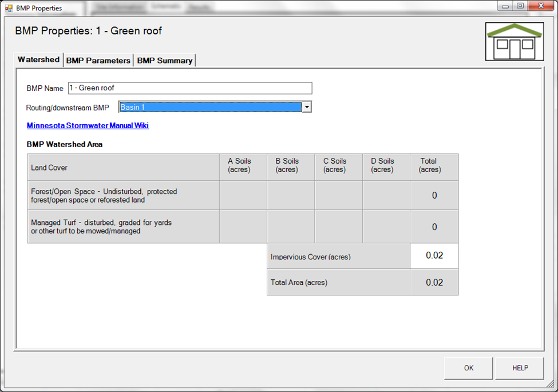This screenshot has width=558, height=392.
Task: Click the BMP Properties title bar icon
Action: tap(9, 8)
